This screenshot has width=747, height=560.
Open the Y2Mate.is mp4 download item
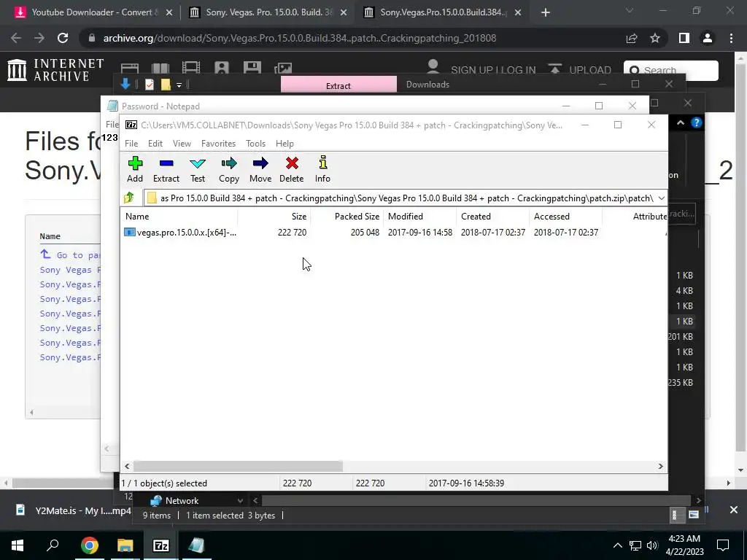pyautogui.click(x=73, y=510)
